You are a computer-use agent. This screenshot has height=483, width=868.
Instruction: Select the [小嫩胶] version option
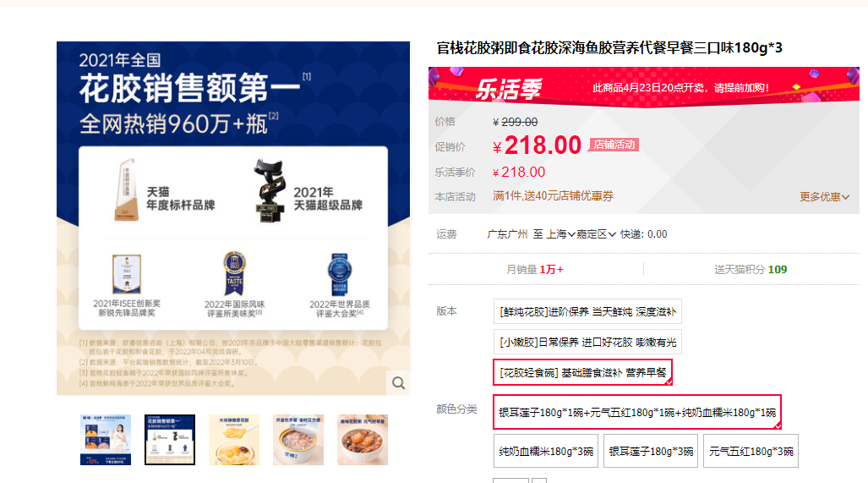pos(587,343)
